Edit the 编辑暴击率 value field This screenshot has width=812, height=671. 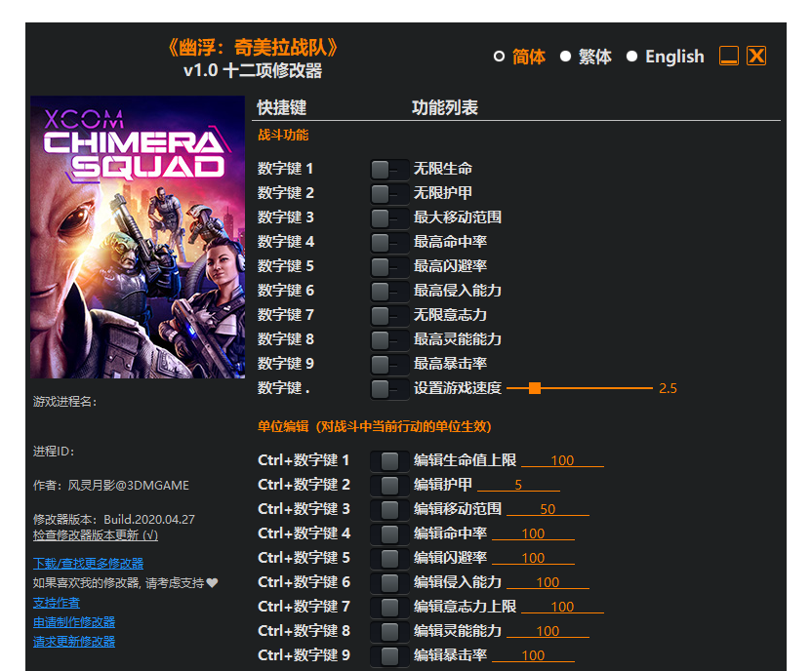533,654
